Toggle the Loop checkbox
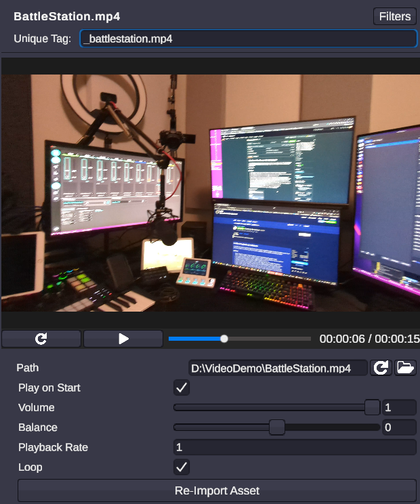This screenshot has height=504, width=420. [182, 467]
